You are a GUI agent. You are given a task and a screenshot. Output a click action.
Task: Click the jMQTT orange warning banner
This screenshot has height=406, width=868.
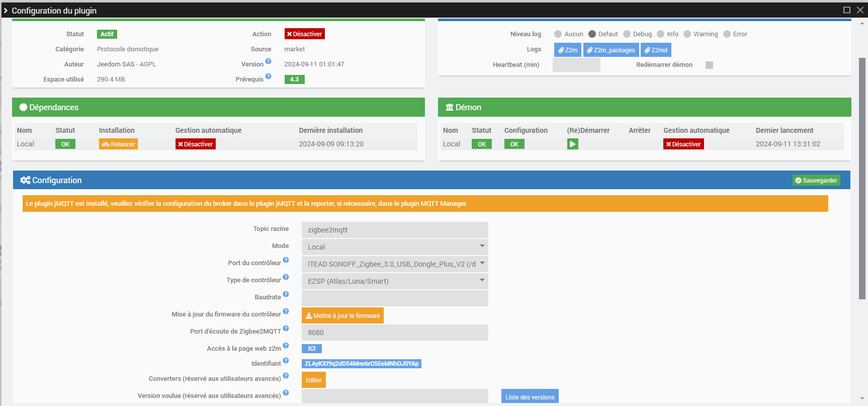(x=425, y=204)
